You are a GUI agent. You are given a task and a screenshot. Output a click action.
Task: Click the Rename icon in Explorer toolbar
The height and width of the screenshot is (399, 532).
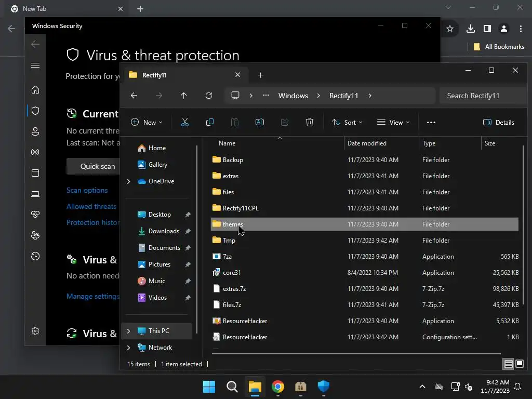click(260, 122)
